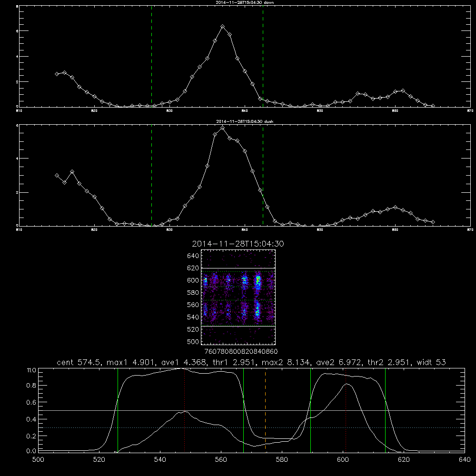Viewport: 476px width, 476px height.
Task: Click the '0.8' y-axis label of bottom plot
Action: click(x=31, y=385)
